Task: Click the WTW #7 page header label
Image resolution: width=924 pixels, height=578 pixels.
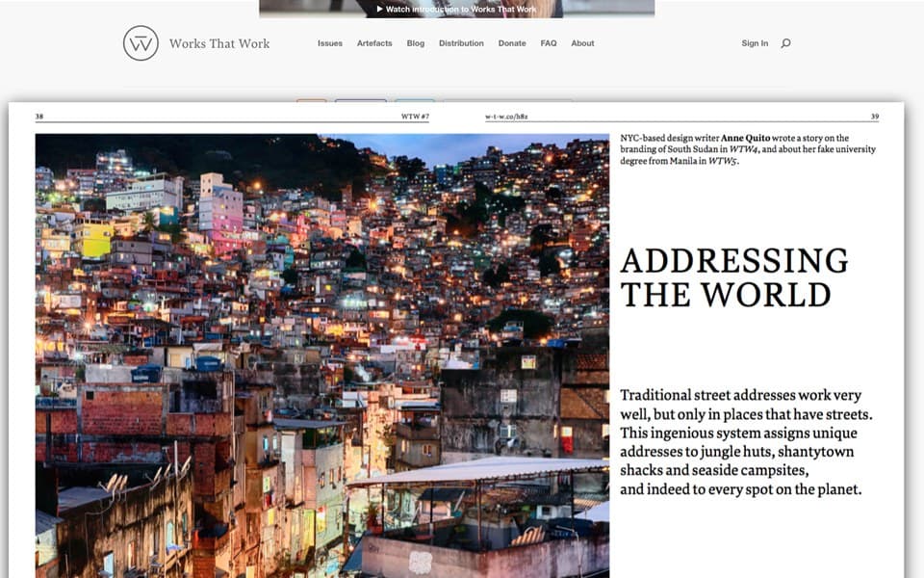Action: click(415, 117)
